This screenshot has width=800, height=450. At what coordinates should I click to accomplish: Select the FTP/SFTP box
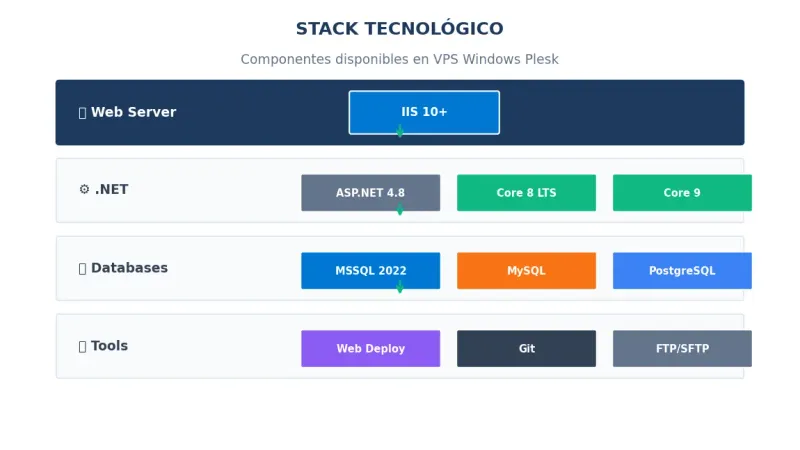click(682, 348)
